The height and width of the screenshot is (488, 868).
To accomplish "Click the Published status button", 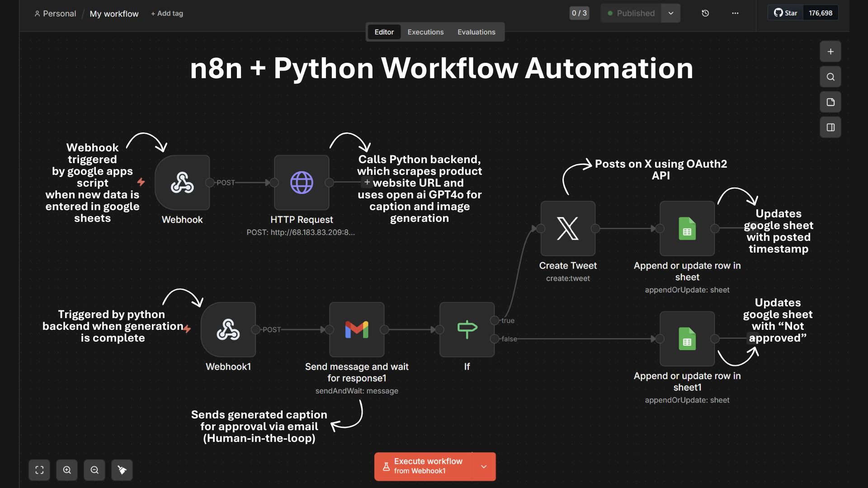I will (x=631, y=13).
